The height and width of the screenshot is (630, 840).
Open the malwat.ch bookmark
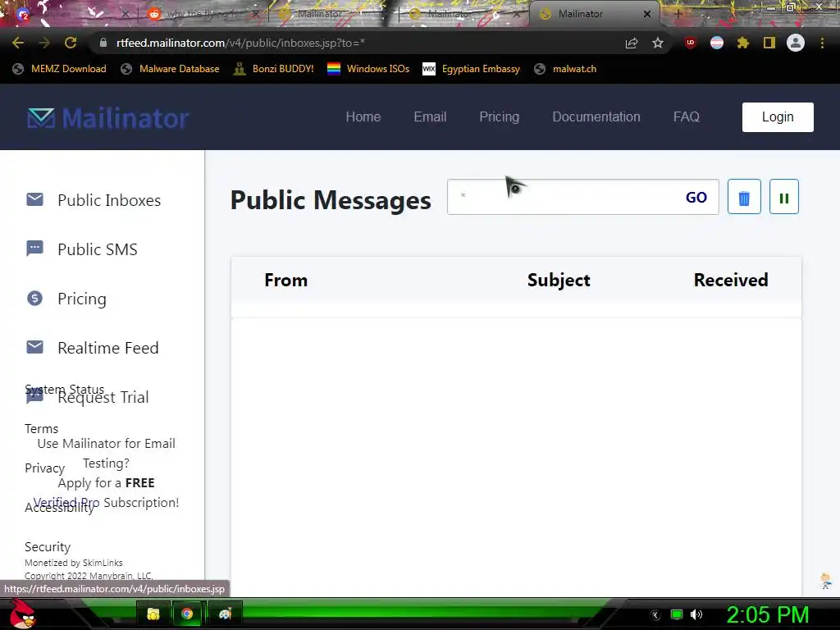565,69
